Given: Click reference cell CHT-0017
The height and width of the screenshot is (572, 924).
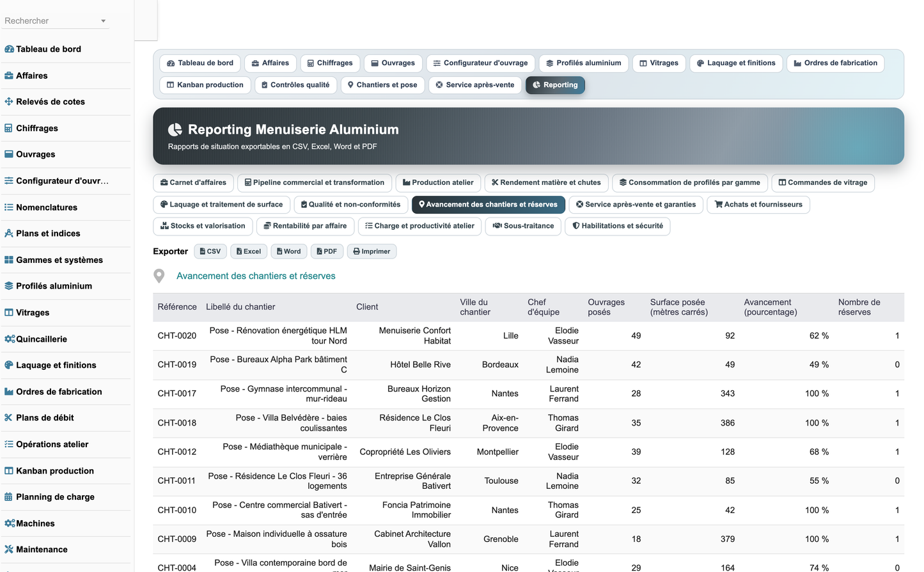Looking at the screenshot, I should pyautogui.click(x=177, y=393).
